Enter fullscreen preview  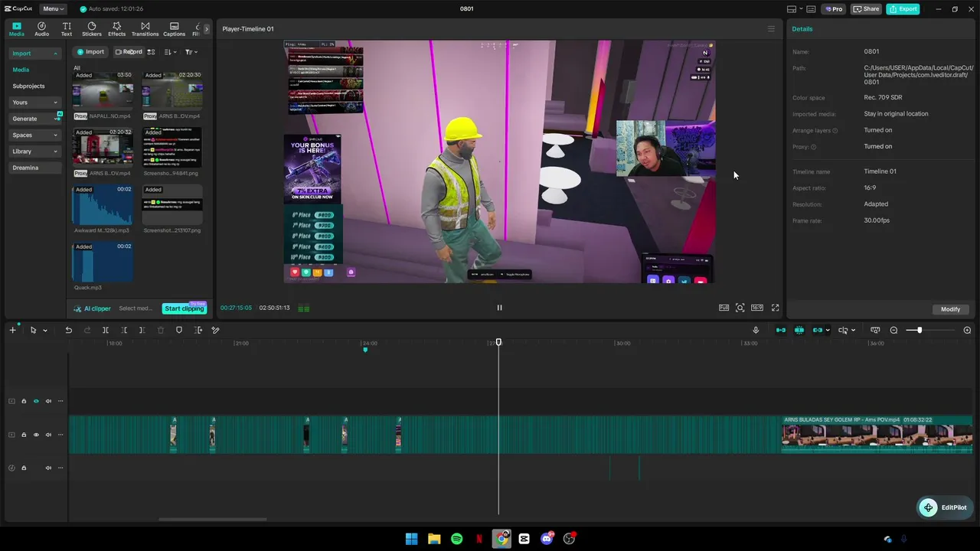click(775, 308)
